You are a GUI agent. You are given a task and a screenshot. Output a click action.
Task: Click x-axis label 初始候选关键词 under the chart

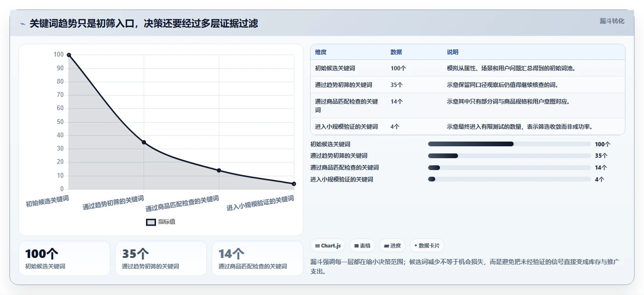coord(48,201)
